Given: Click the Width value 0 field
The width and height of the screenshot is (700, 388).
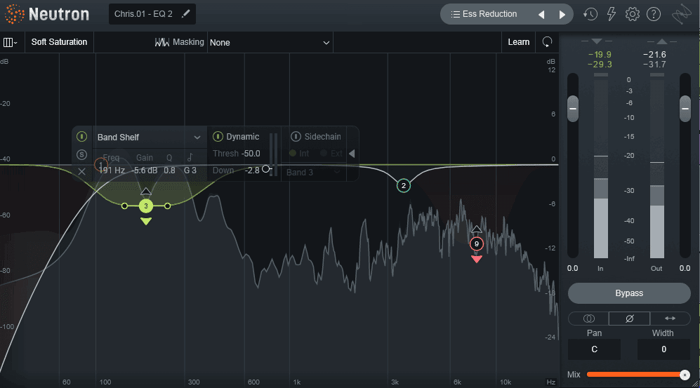Looking at the screenshot, I should click(x=663, y=349).
